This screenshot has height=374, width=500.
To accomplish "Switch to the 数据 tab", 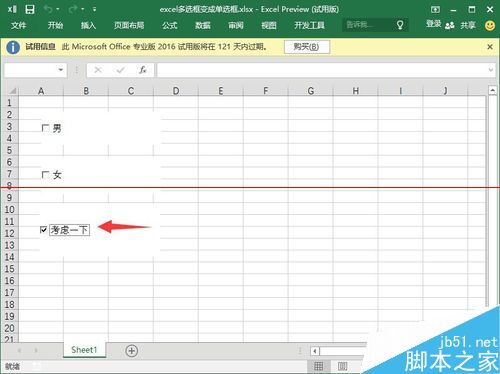I will point(203,25).
